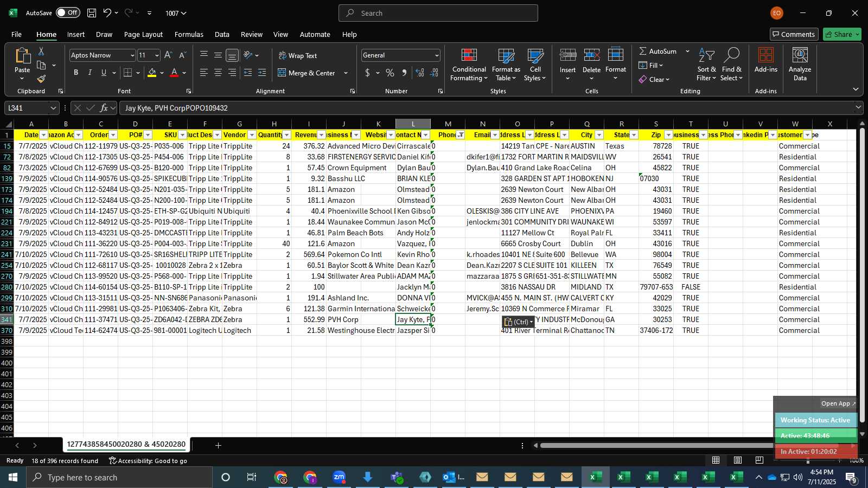Click Decrease Font Size icon
This screenshot has height=488, width=868.
pyautogui.click(x=182, y=55)
